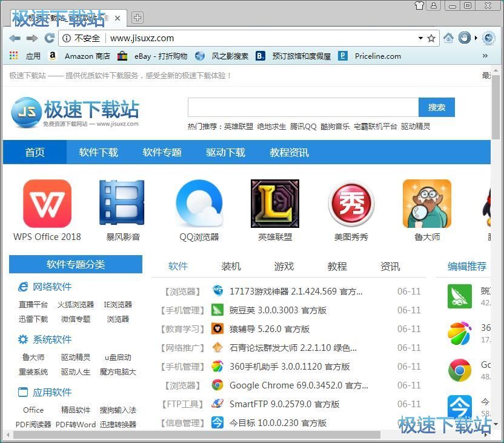Open the 风之影搜索 bookmark
The height and width of the screenshot is (443, 504).
pyautogui.click(x=222, y=56)
